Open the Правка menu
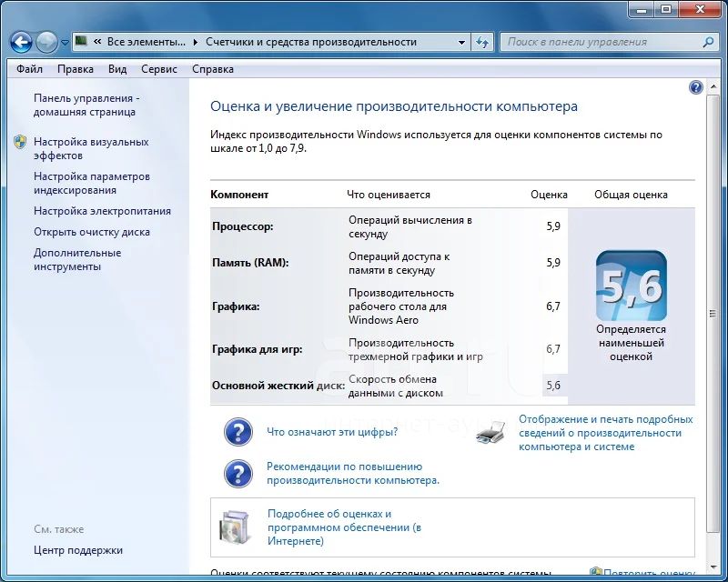 coord(76,69)
